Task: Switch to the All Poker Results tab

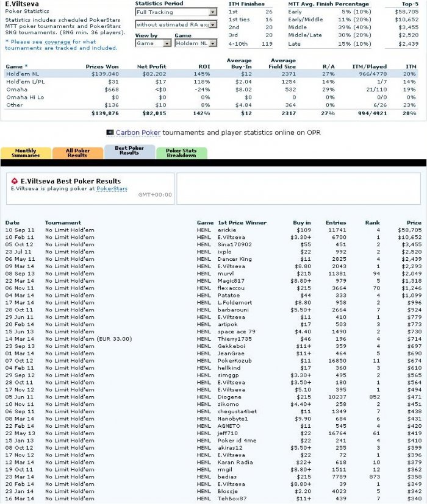Action: [x=77, y=153]
